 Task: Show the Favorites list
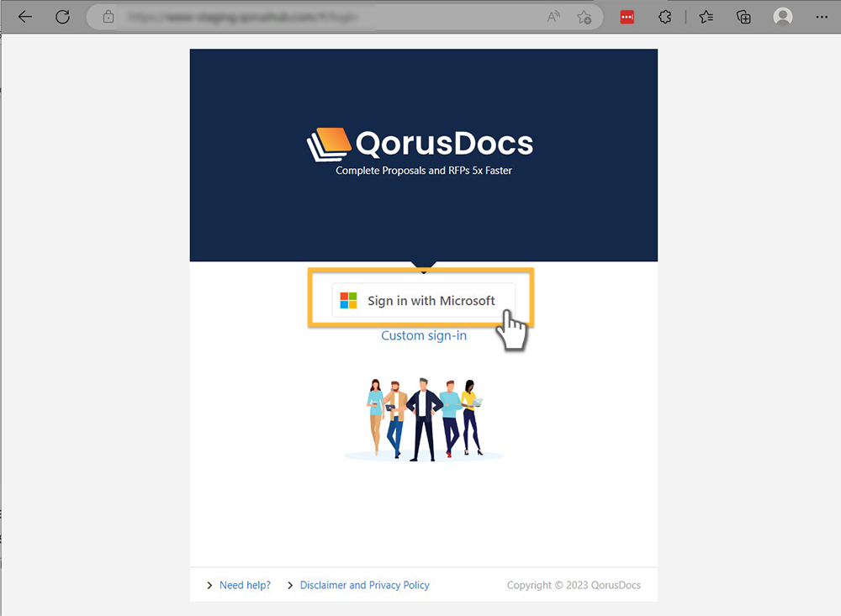[x=706, y=17]
